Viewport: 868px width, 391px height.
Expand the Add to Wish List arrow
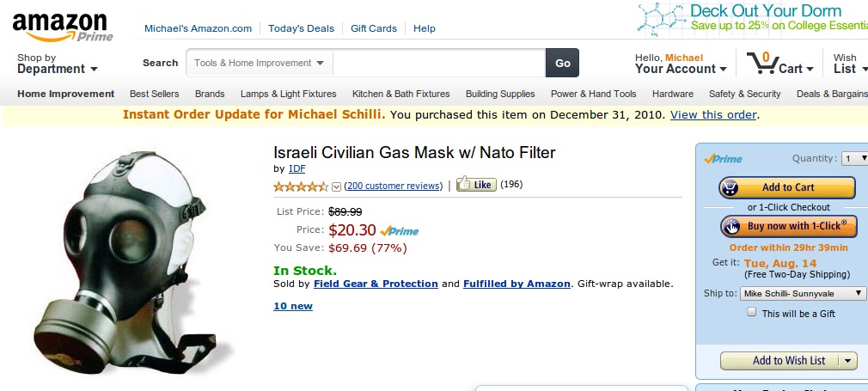pyautogui.click(x=848, y=361)
